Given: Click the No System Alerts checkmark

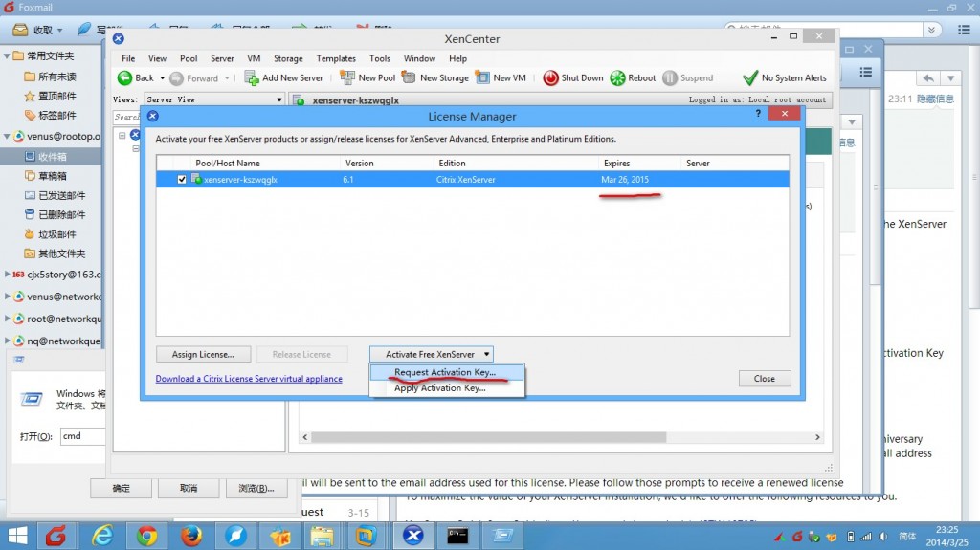Looking at the screenshot, I should [750, 78].
